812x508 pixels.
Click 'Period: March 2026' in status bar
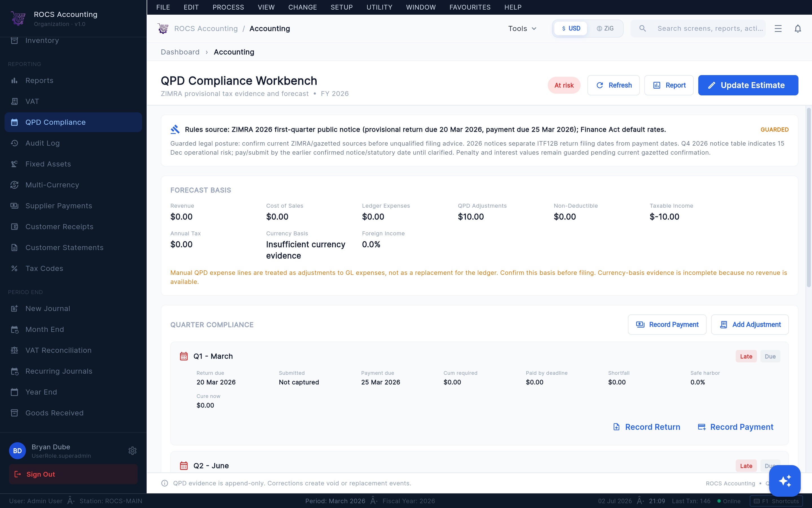click(x=335, y=501)
